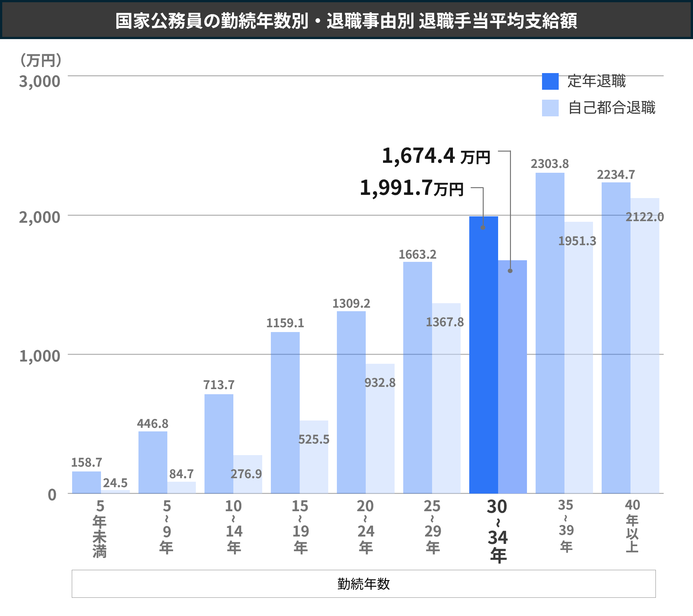
Task: Click the 25~29年 axis label
Action: click(432, 527)
